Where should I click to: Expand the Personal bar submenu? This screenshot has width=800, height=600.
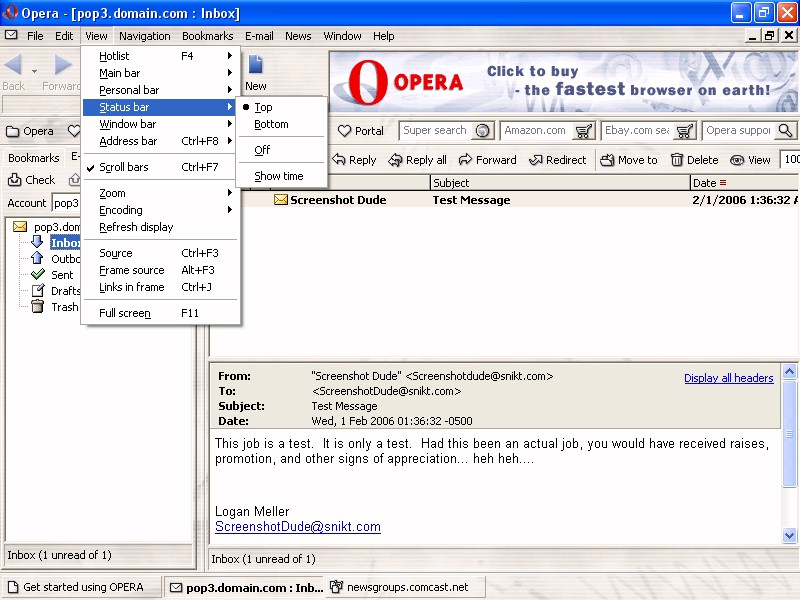(160, 90)
